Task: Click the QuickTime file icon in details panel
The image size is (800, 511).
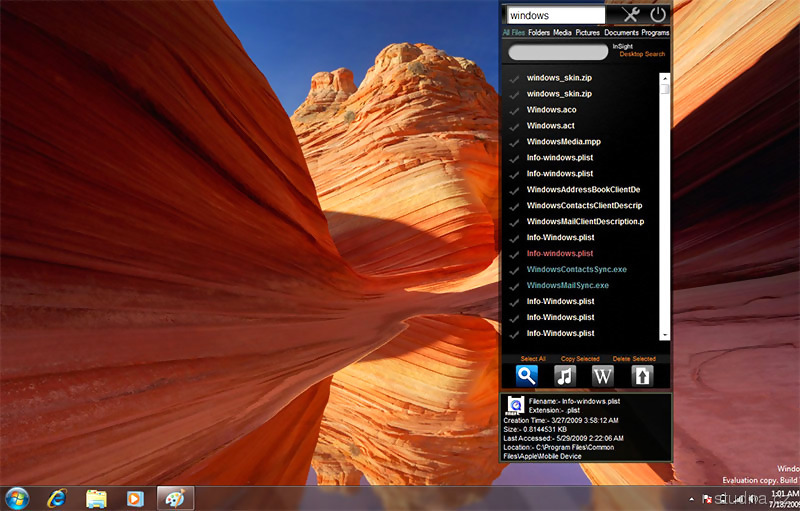Action: pyautogui.click(x=514, y=405)
